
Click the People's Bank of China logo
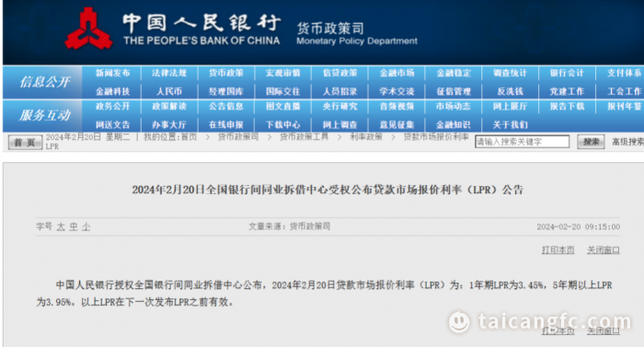pyautogui.click(x=88, y=29)
